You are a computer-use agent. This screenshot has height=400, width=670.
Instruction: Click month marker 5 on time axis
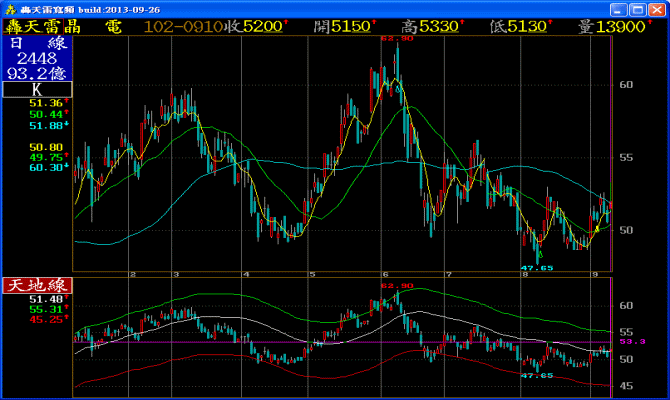tap(312, 274)
